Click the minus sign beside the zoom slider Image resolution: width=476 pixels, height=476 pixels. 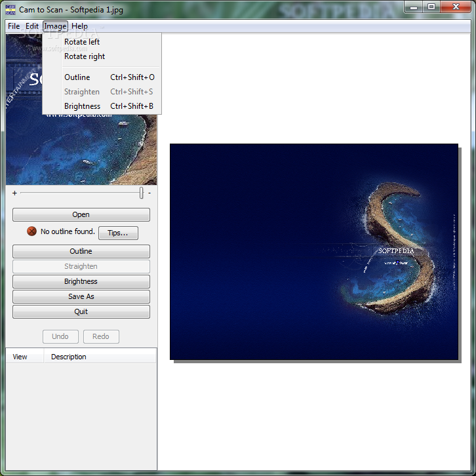pyautogui.click(x=149, y=193)
